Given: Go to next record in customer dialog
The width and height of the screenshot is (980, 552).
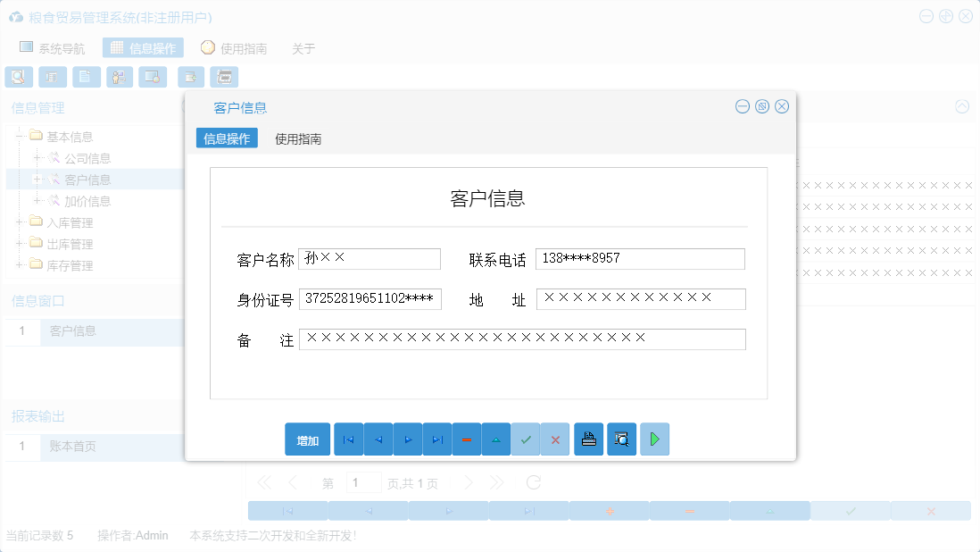Looking at the screenshot, I should coord(407,439).
